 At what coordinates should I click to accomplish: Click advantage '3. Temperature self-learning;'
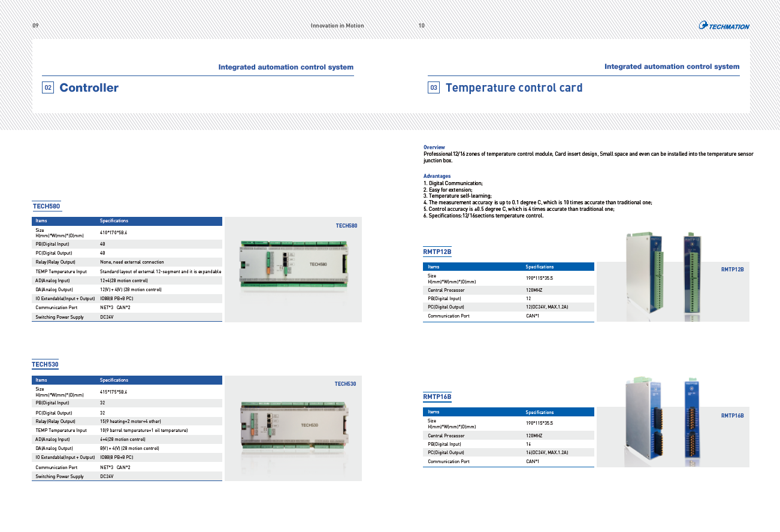(458, 196)
